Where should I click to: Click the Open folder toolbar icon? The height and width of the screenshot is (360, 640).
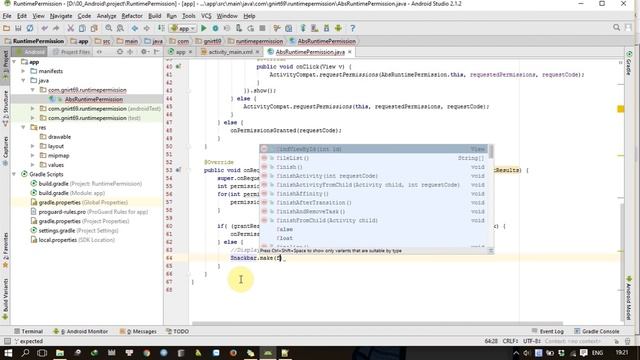(7, 28)
